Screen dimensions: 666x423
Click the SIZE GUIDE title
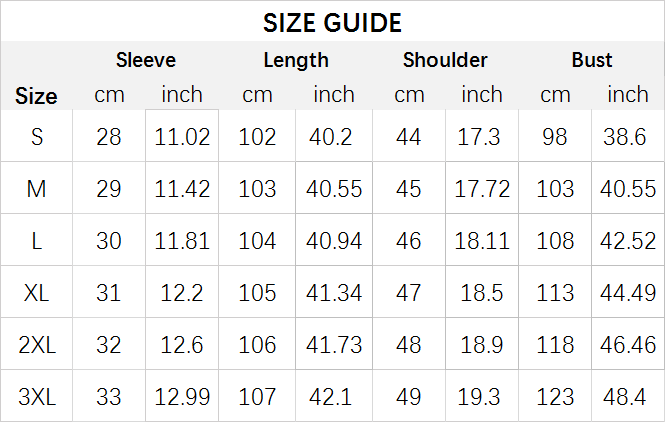[332, 23]
